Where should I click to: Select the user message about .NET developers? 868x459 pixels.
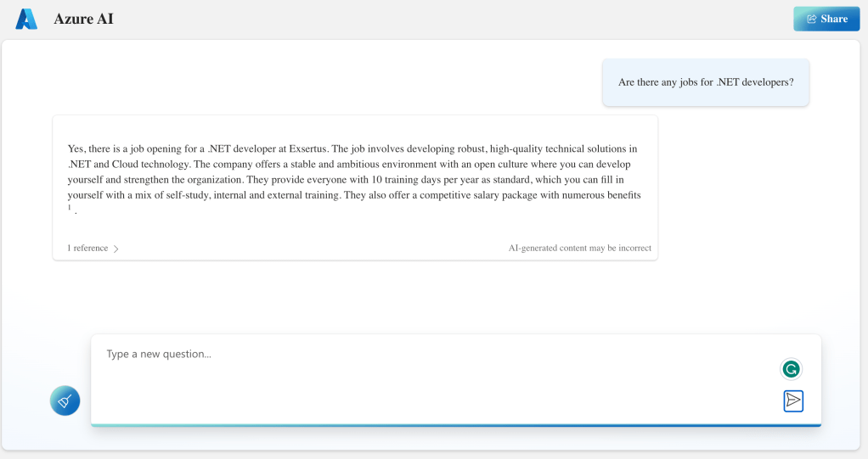pos(705,82)
